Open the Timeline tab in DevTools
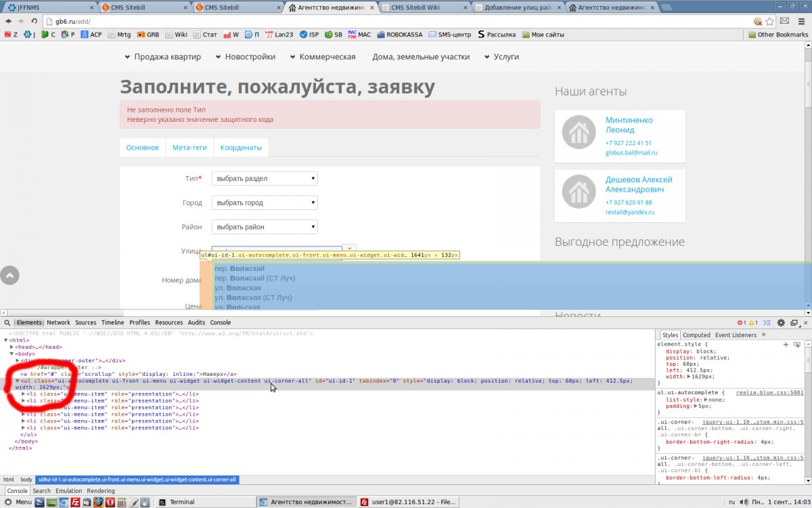This screenshot has width=812, height=508. point(112,323)
